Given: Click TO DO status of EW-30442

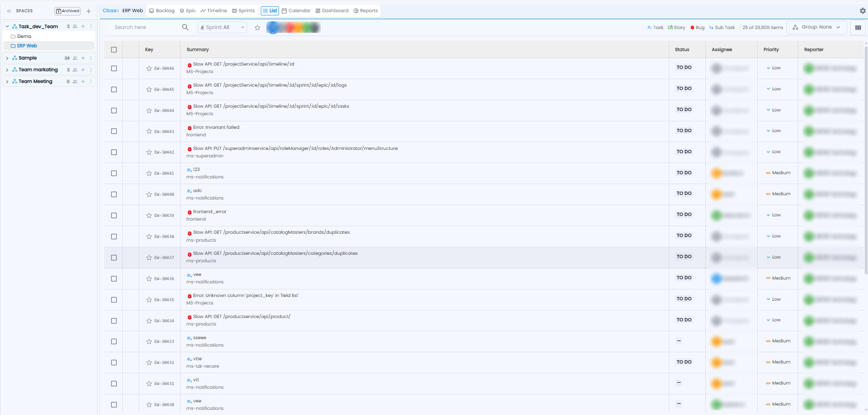Looking at the screenshot, I should [x=684, y=152].
